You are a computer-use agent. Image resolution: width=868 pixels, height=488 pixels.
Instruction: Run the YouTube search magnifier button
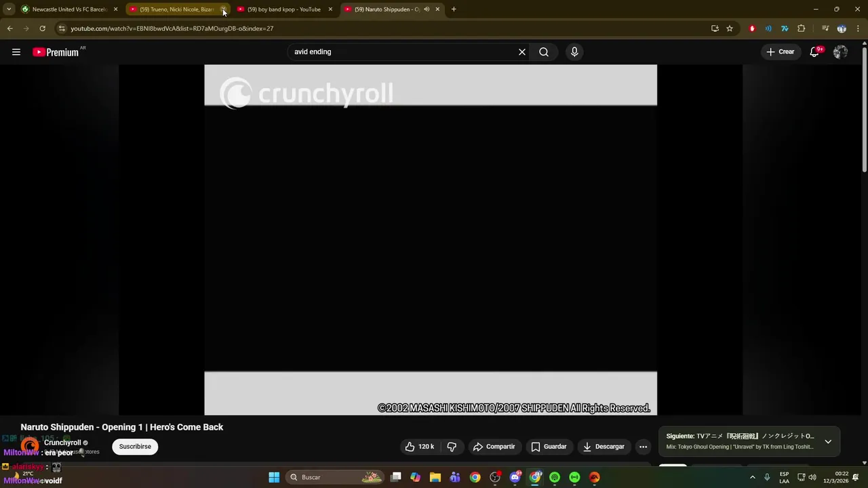click(x=544, y=52)
